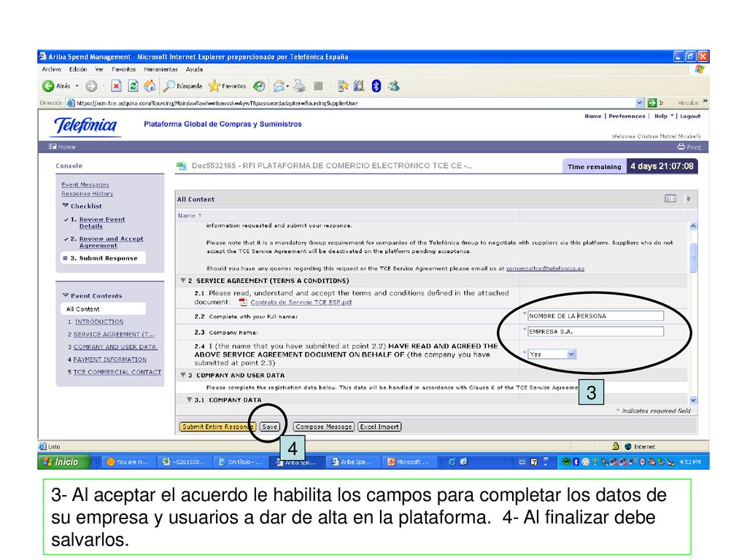This screenshot has width=747, height=560.
Task: Click the Bluetooth toolbar icon
Action: pos(376,86)
